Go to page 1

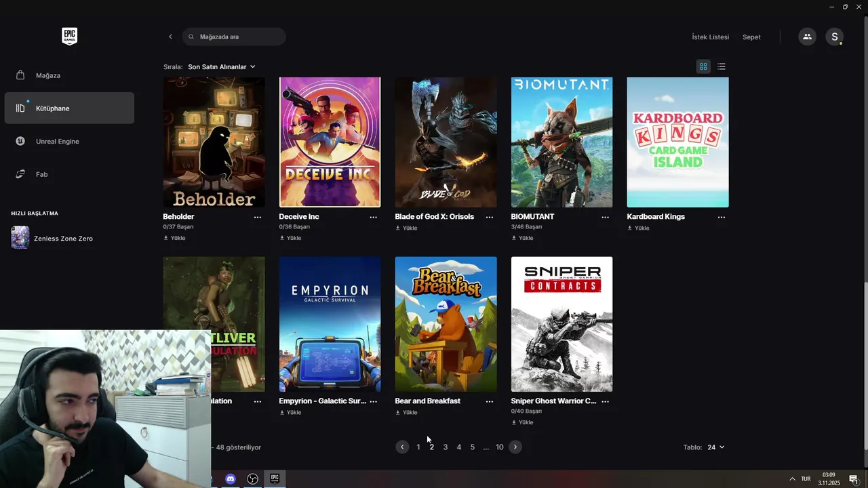[x=418, y=447]
